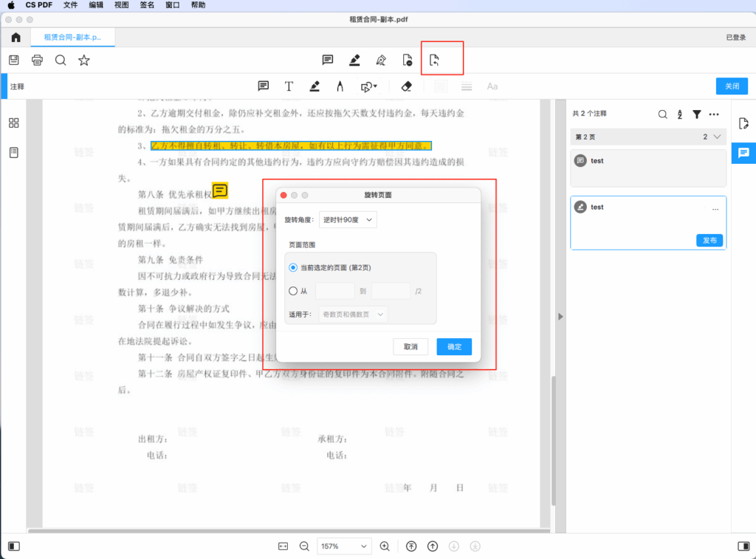The width and height of the screenshot is (756, 559).
Task: Click the annotation color swatch
Action: [441, 86]
